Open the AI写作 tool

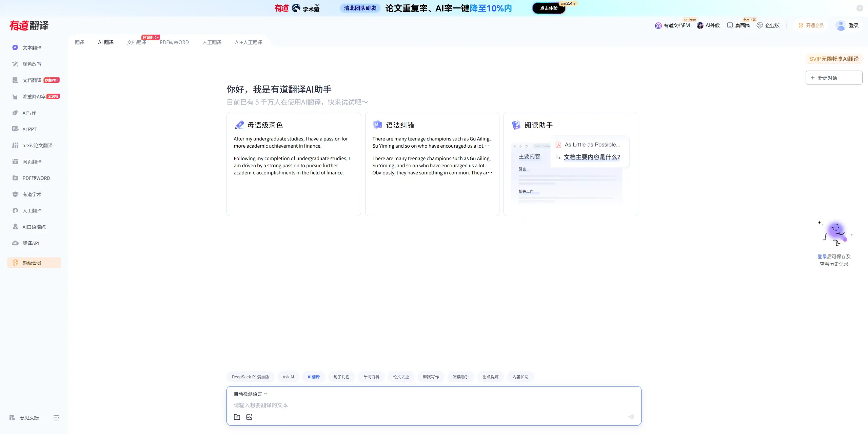point(29,113)
